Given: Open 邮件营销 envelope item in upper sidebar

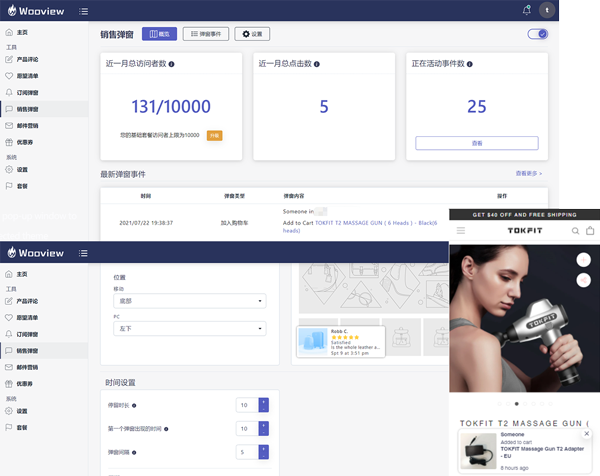Looking at the screenshot, I should click(22, 126).
